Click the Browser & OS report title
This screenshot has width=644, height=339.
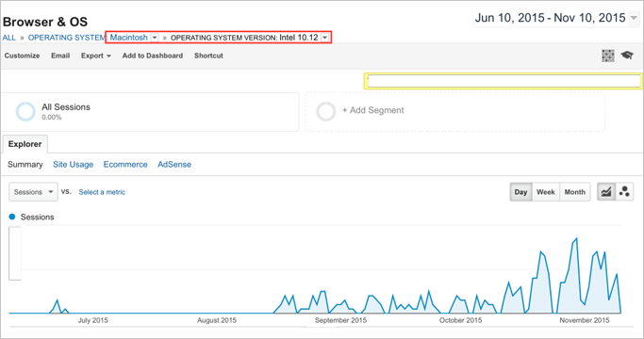click(45, 22)
